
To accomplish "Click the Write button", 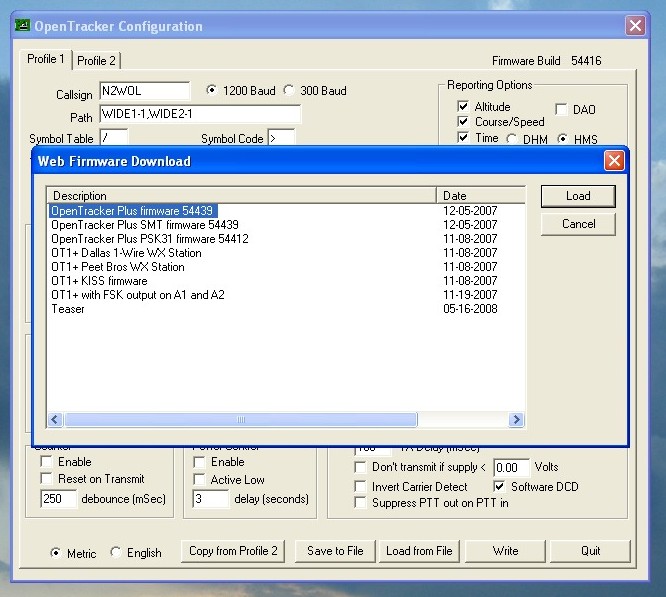I will [x=505, y=551].
